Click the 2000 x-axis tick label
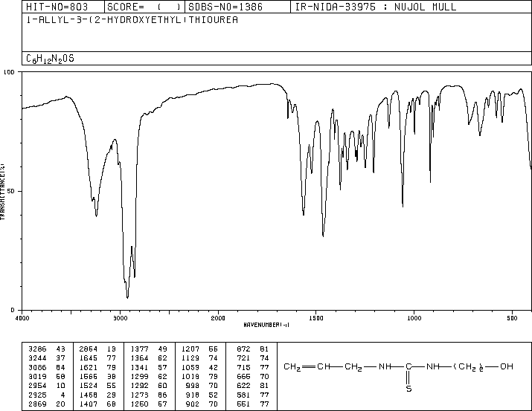 point(218,318)
